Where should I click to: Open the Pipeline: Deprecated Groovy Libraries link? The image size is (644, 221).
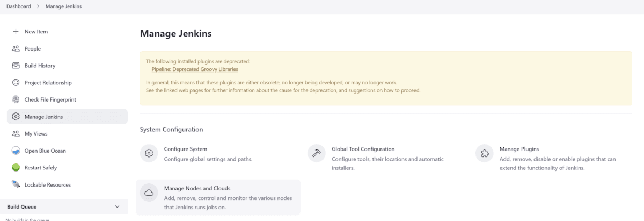coord(194,69)
